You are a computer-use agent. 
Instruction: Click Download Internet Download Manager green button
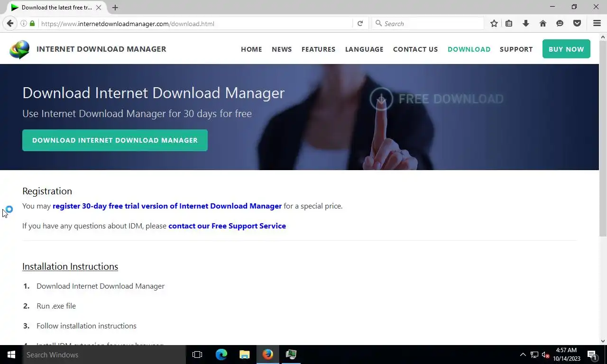tap(115, 140)
